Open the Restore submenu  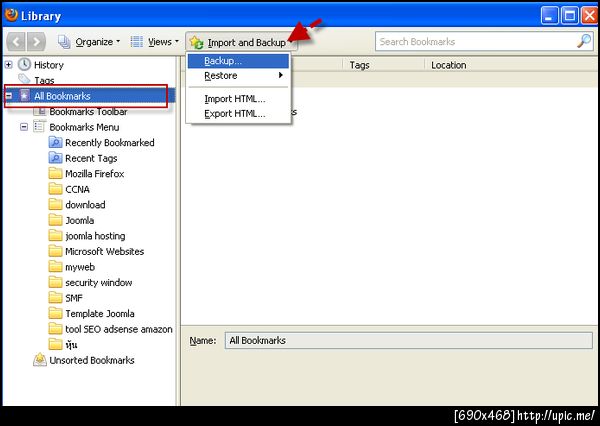[238, 76]
